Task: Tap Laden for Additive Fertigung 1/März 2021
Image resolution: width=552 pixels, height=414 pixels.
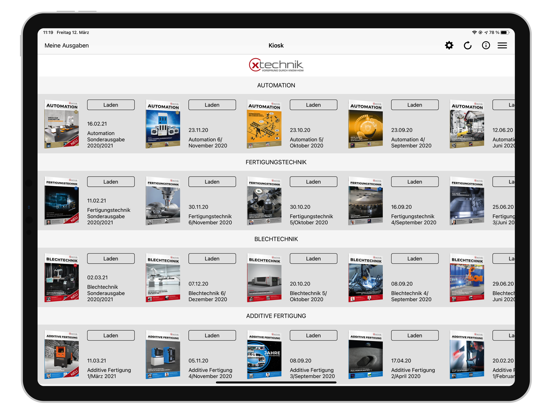Action: point(111,335)
